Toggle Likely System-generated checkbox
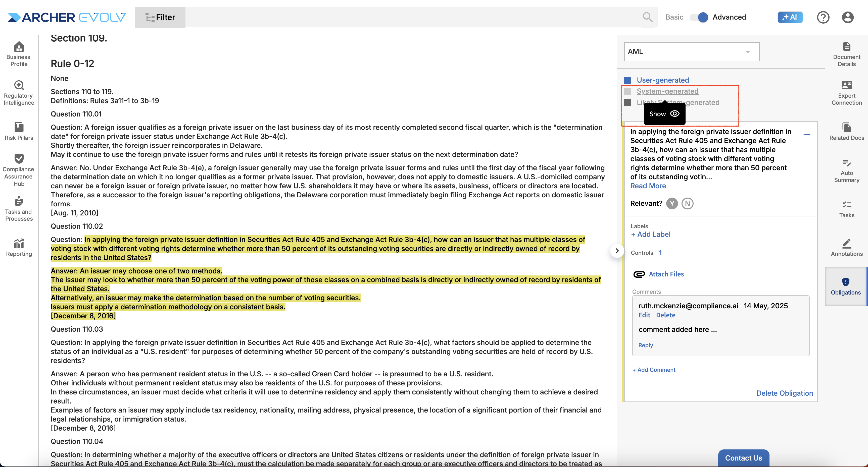The height and width of the screenshot is (467, 868). click(x=628, y=102)
